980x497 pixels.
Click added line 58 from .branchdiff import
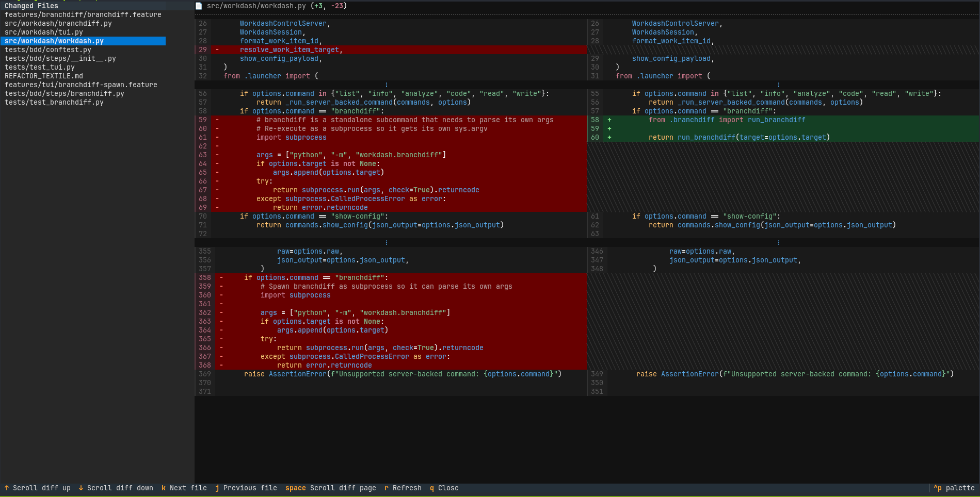pyautogui.click(x=783, y=120)
